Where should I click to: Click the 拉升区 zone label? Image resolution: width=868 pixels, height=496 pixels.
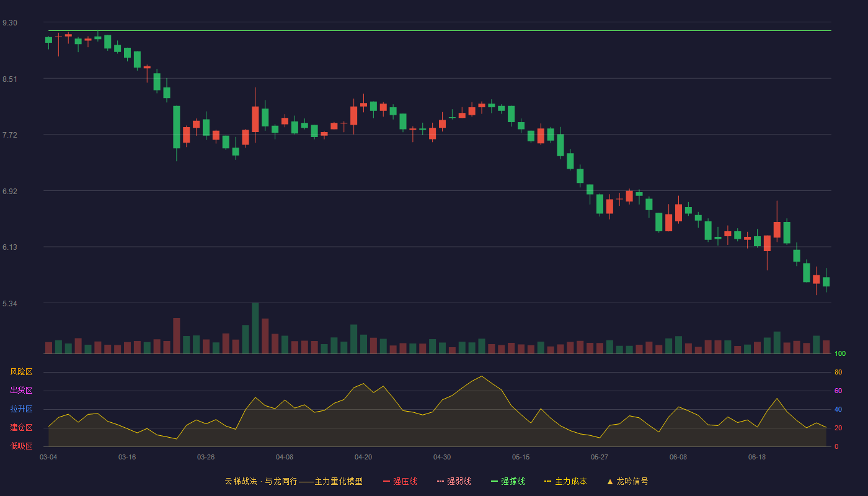21,409
